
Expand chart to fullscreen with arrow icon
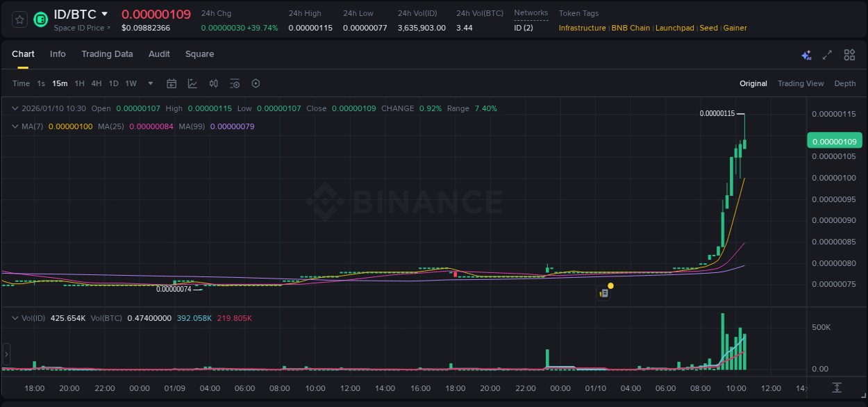pos(826,54)
